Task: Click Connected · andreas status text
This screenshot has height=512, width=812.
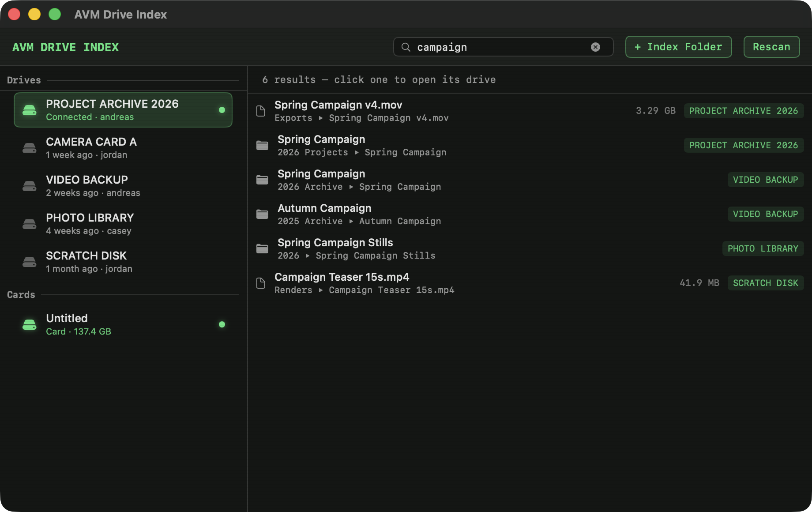Action: point(90,117)
